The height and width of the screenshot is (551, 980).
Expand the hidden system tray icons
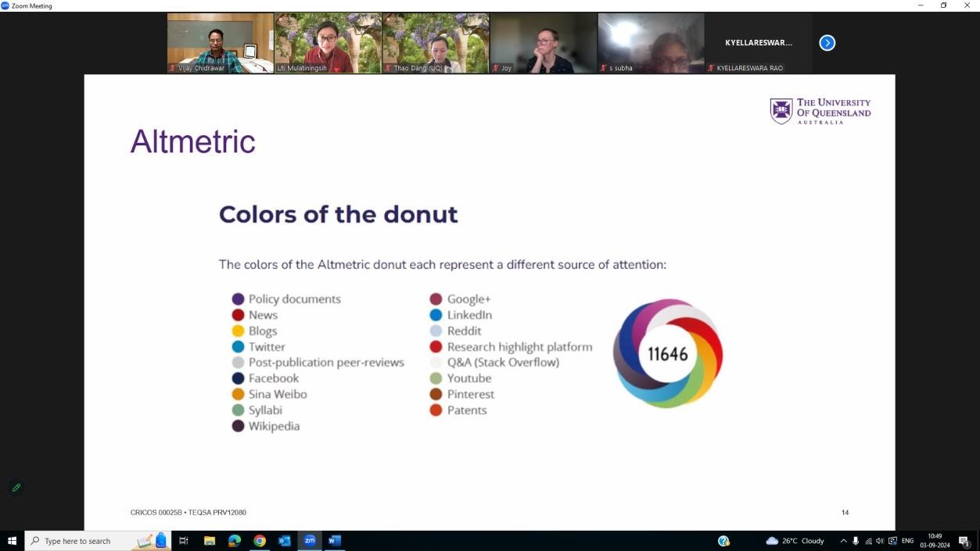843,541
